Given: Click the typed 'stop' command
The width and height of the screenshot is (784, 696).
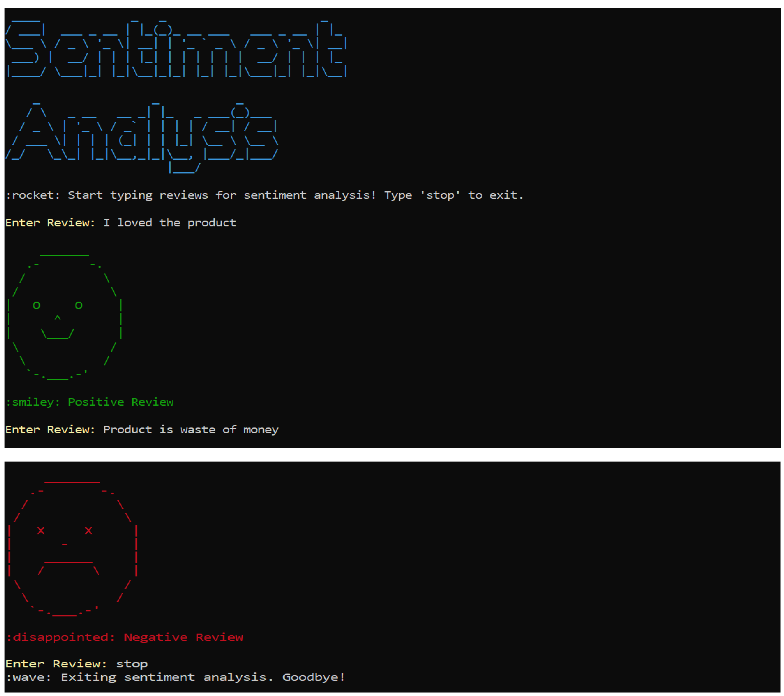Looking at the screenshot, I should (132, 664).
